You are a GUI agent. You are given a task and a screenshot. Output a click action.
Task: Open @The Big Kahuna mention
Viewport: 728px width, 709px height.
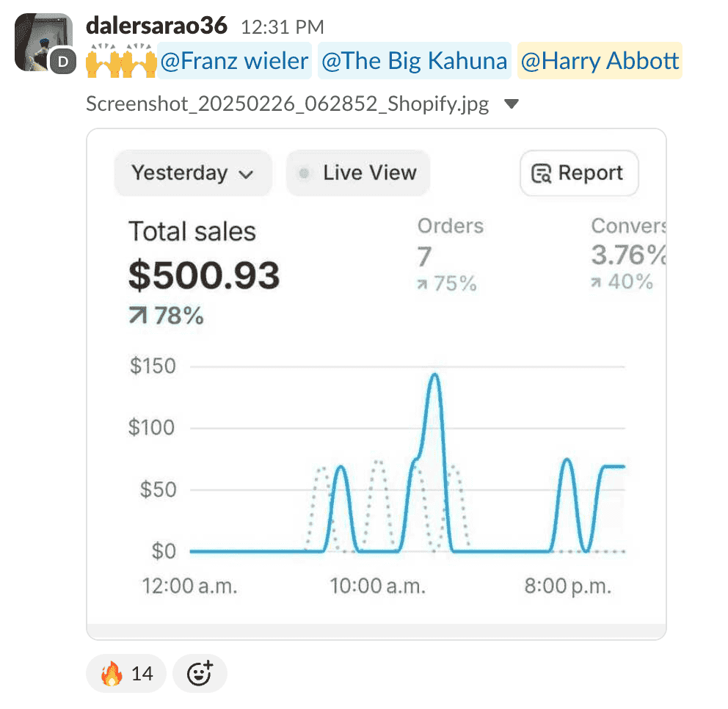click(x=415, y=61)
